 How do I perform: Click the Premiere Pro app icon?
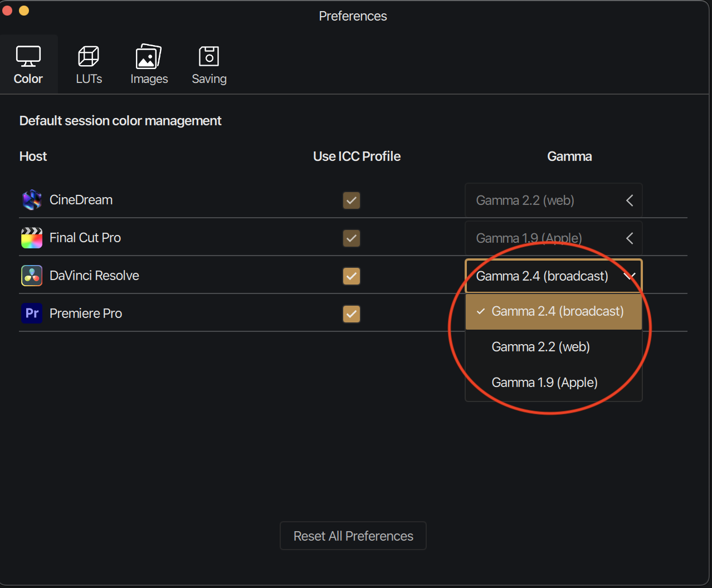(x=32, y=313)
